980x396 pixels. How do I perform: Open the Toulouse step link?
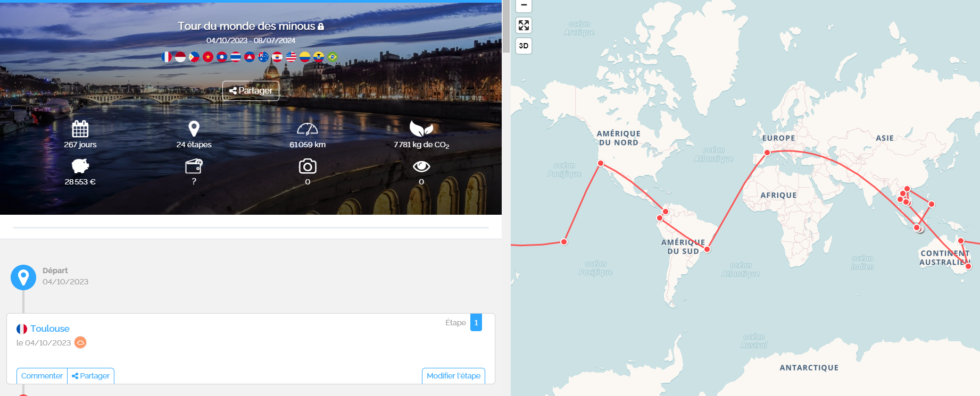coord(49,328)
